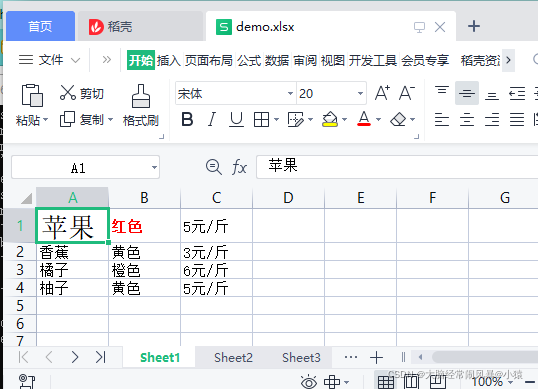
Task: Open the 文件 dropdown chevron
Action: [x=75, y=61]
